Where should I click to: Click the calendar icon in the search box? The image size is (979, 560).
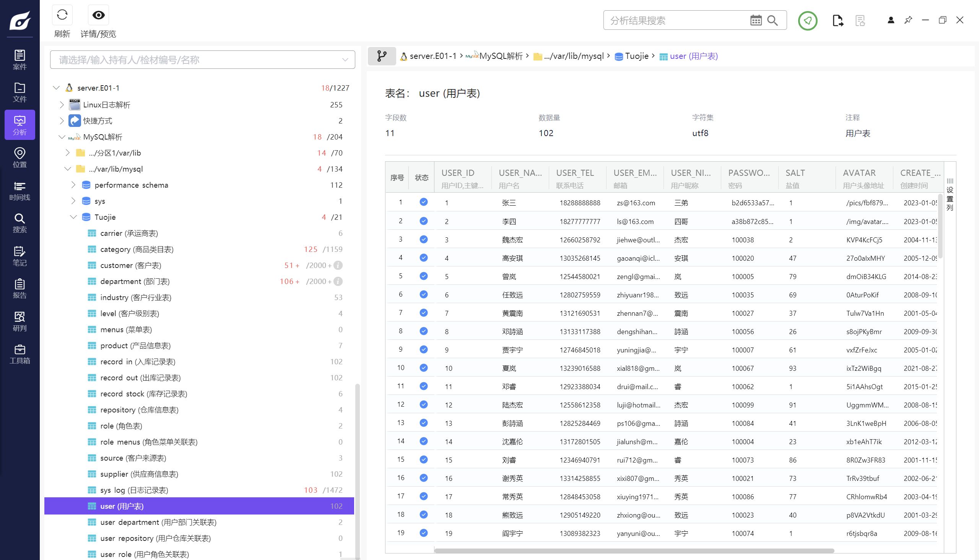[756, 20]
